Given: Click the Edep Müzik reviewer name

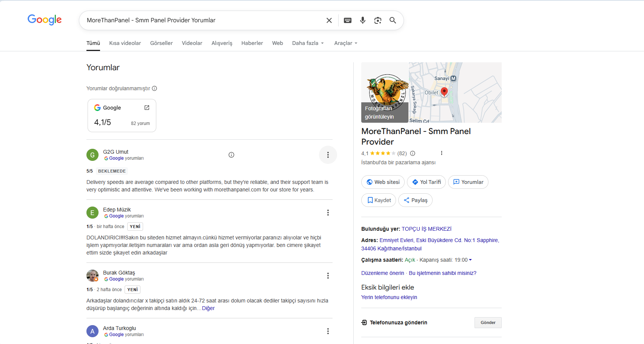Looking at the screenshot, I should coord(117,210).
